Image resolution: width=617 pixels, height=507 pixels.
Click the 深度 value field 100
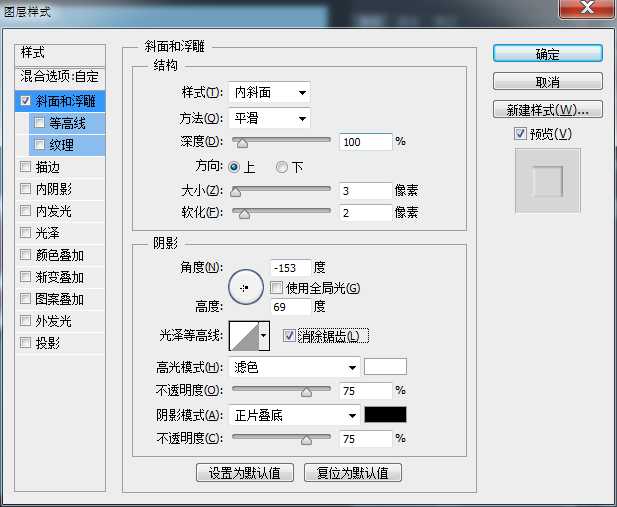point(366,142)
